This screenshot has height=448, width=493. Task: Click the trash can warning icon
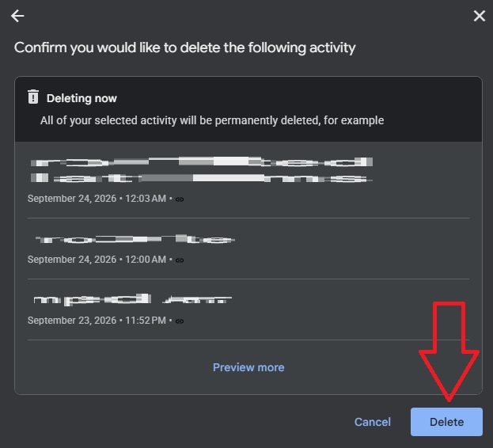(33, 97)
